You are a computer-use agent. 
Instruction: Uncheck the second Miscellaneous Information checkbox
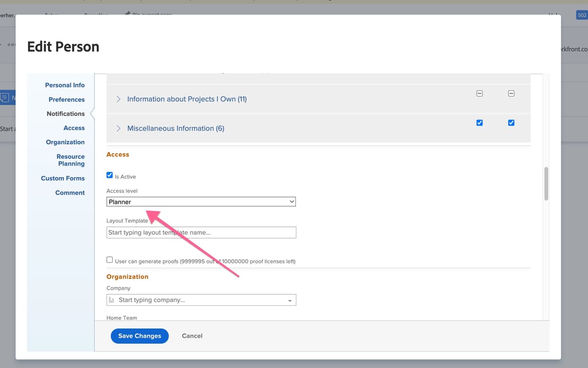(511, 123)
